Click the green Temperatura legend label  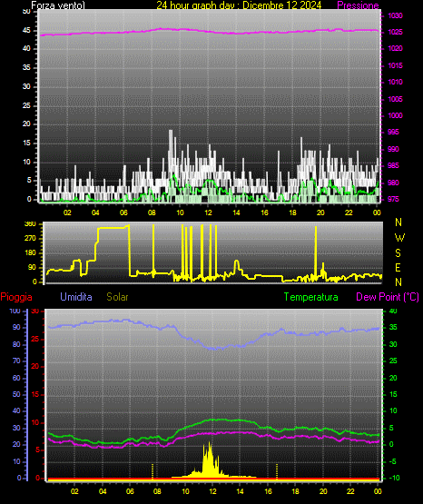(x=311, y=297)
